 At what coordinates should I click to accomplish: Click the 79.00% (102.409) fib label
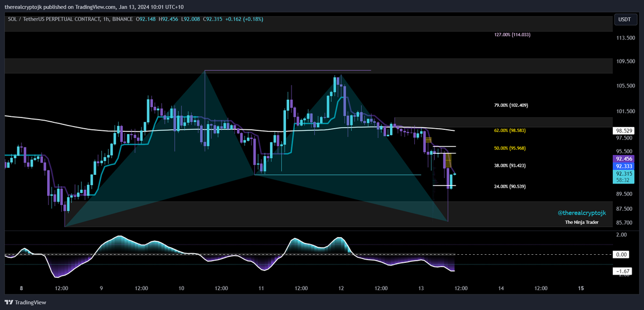(x=510, y=105)
